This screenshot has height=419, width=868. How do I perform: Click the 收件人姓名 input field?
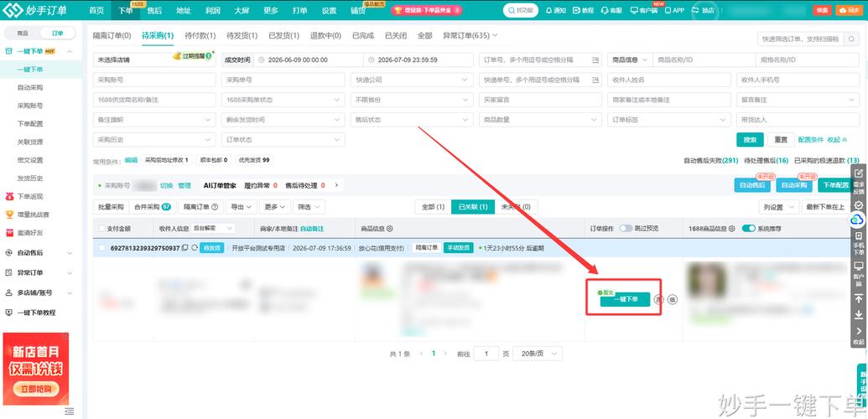[668, 80]
